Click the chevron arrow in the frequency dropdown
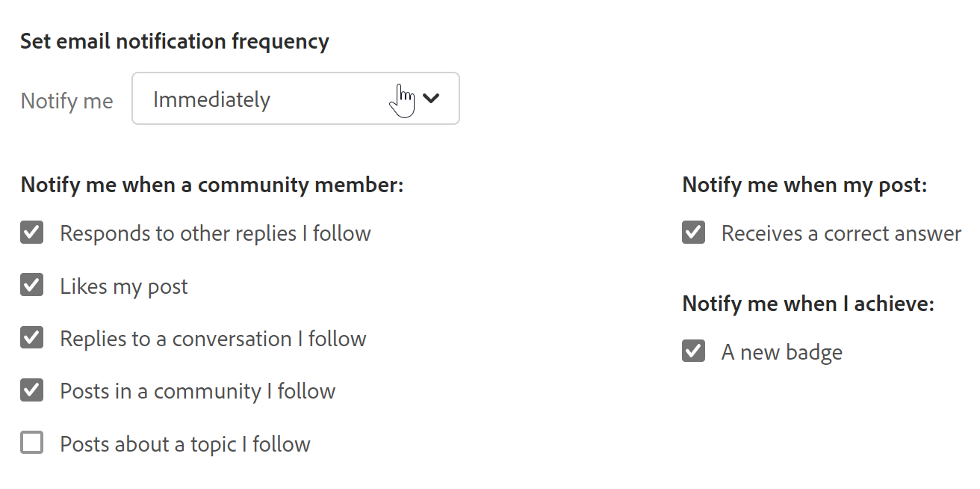 (x=431, y=98)
